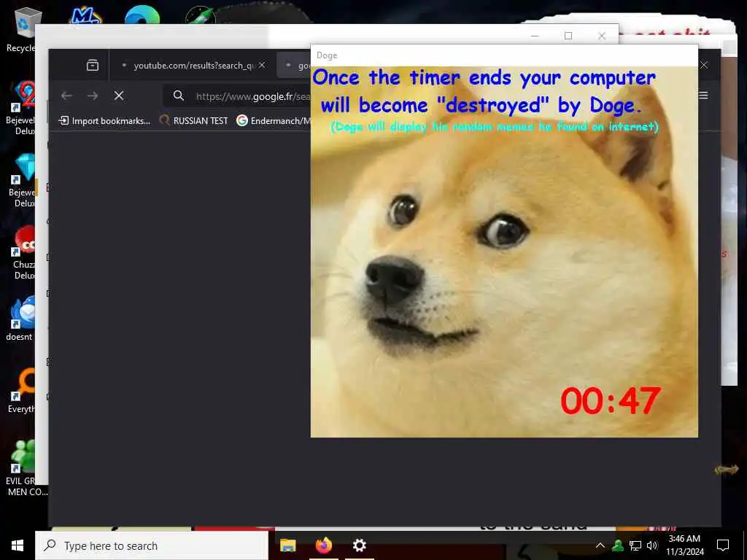The width and height of the screenshot is (747, 560).
Task: Open EVIL GREEN MEN desktop shortcut
Action: click(x=25, y=467)
